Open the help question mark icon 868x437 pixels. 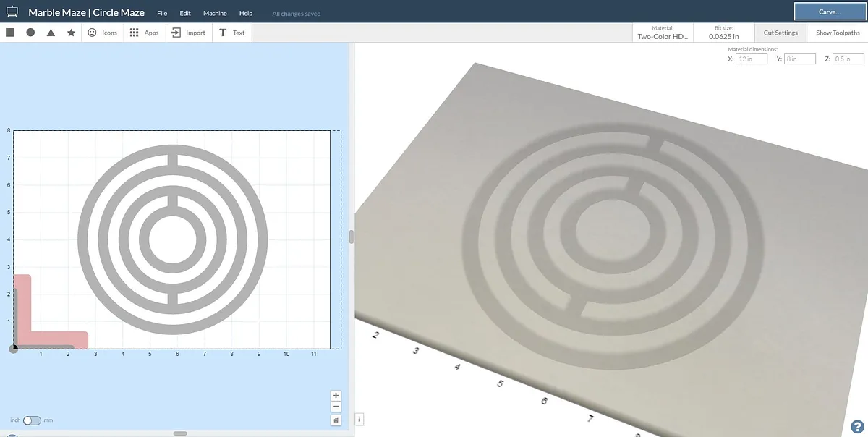[856, 426]
